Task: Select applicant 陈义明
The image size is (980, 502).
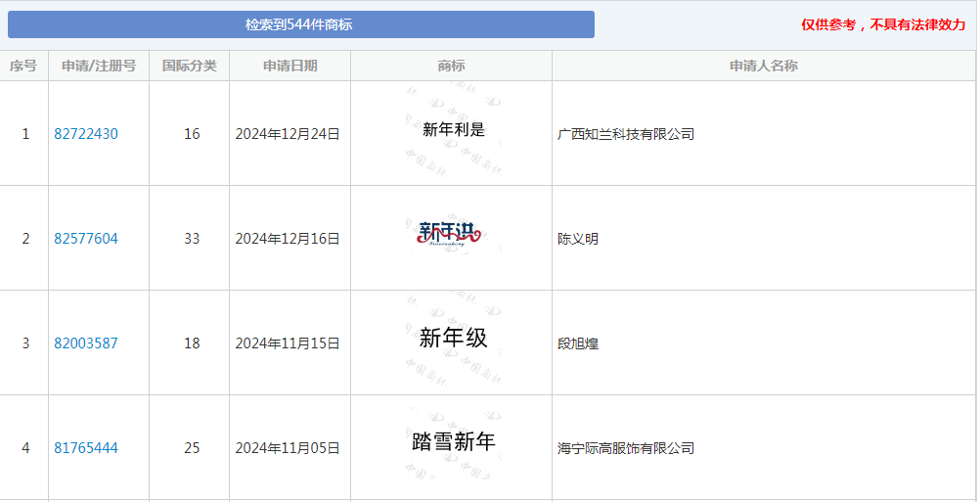Action: pos(577,238)
